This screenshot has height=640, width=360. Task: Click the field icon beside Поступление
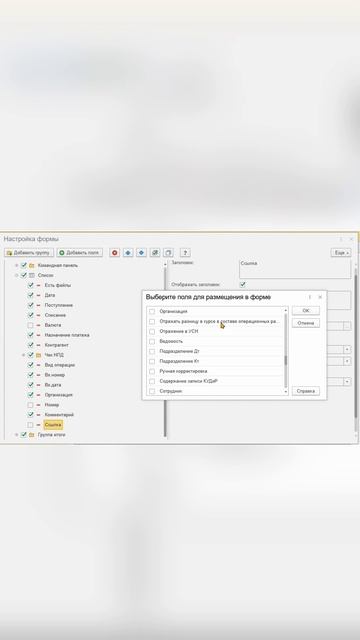pyautogui.click(x=39, y=305)
